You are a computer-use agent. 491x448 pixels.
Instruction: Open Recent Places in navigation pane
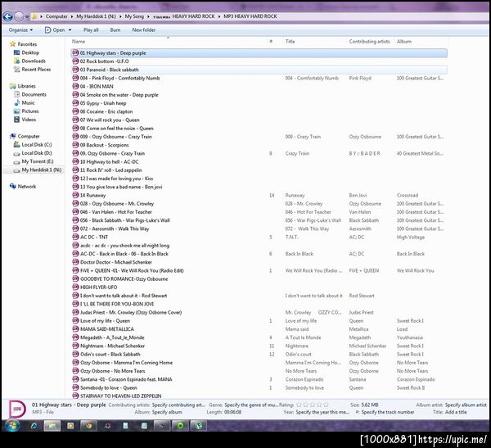coord(36,70)
